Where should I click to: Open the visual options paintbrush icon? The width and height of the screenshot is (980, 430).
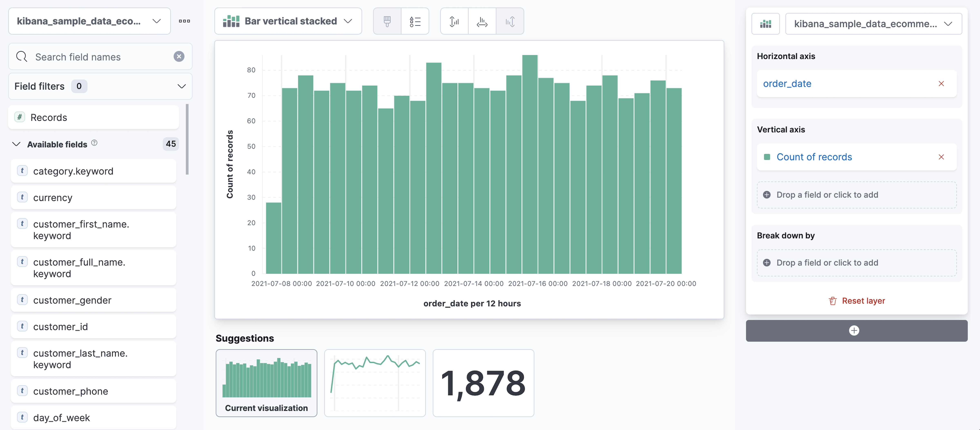pos(387,21)
